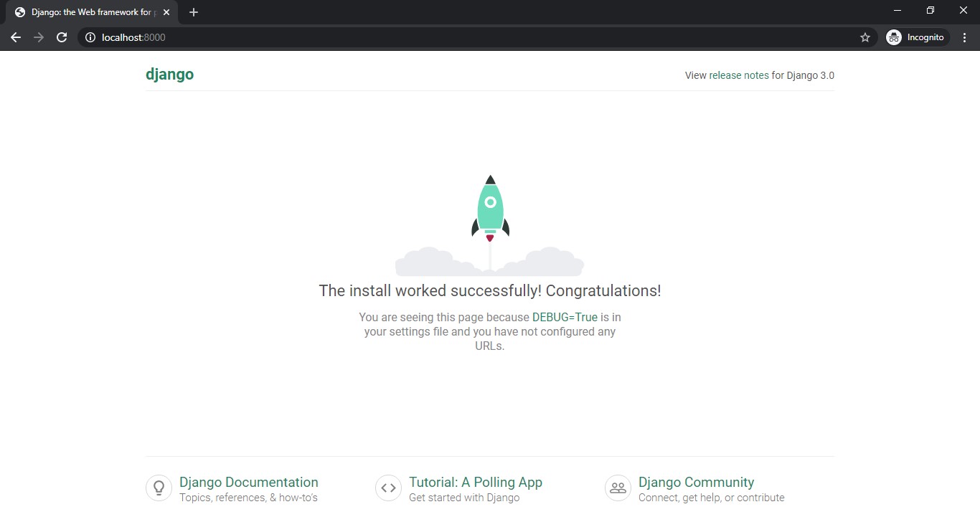Image resolution: width=980 pixels, height=522 pixels.
Task: Open the Django Documentation link
Action: 249,483
